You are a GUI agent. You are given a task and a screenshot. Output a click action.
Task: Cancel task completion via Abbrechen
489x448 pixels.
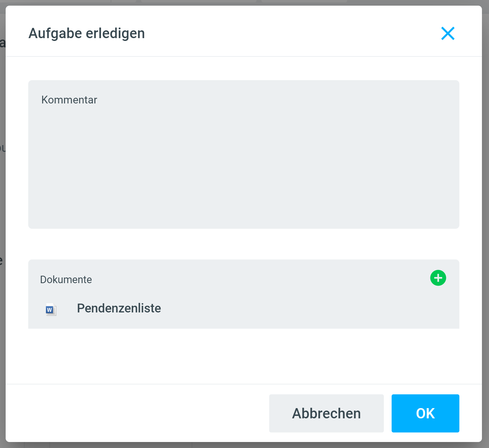pos(326,413)
